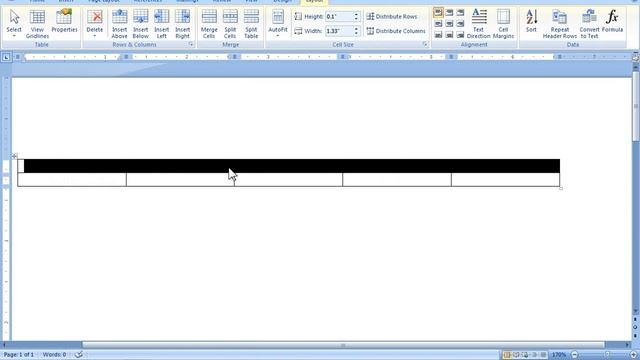Click Distribute Rows

point(392,16)
